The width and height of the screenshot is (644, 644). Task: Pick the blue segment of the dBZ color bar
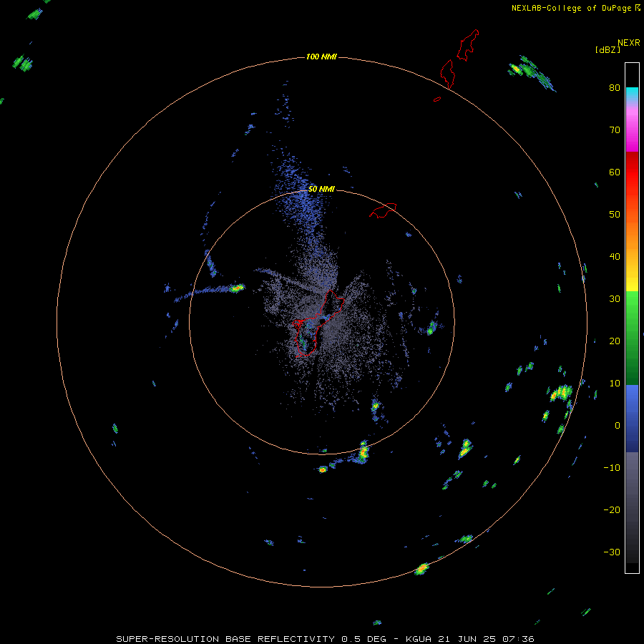632,418
